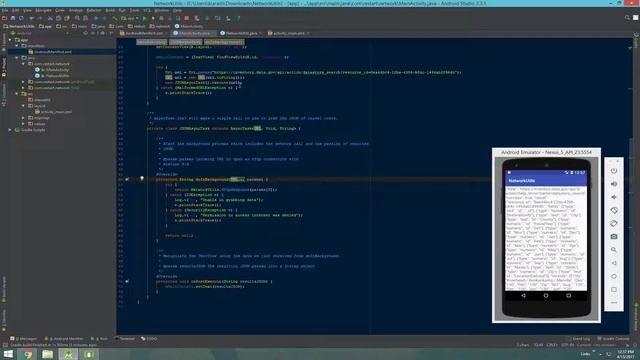Viewport: 640px width, 360px height.
Task: Click emulator volume down icon
Action: [x=614, y=197]
